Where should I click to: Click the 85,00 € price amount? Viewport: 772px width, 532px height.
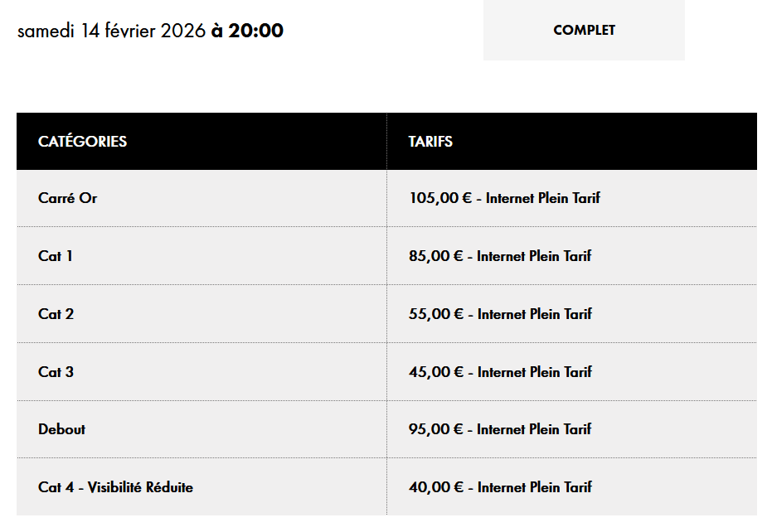pos(436,256)
